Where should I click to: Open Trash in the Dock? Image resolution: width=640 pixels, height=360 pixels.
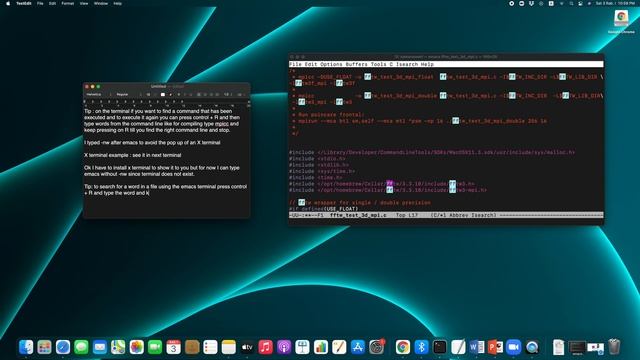tap(614, 347)
